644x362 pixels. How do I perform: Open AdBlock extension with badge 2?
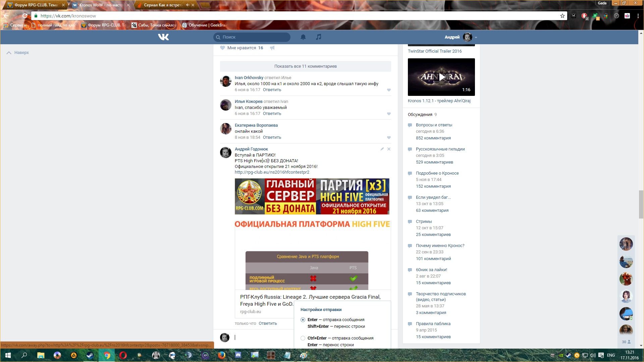tap(585, 16)
